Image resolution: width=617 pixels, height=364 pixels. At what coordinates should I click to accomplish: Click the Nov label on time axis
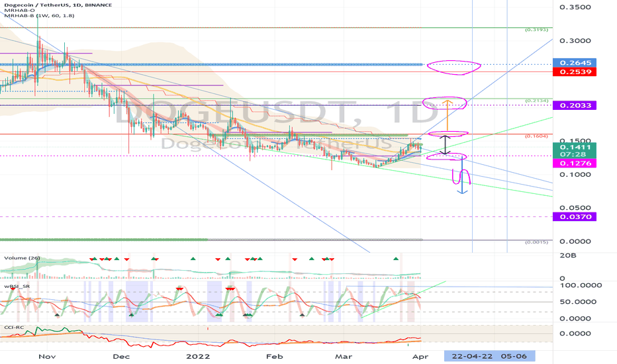coord(47,357)
